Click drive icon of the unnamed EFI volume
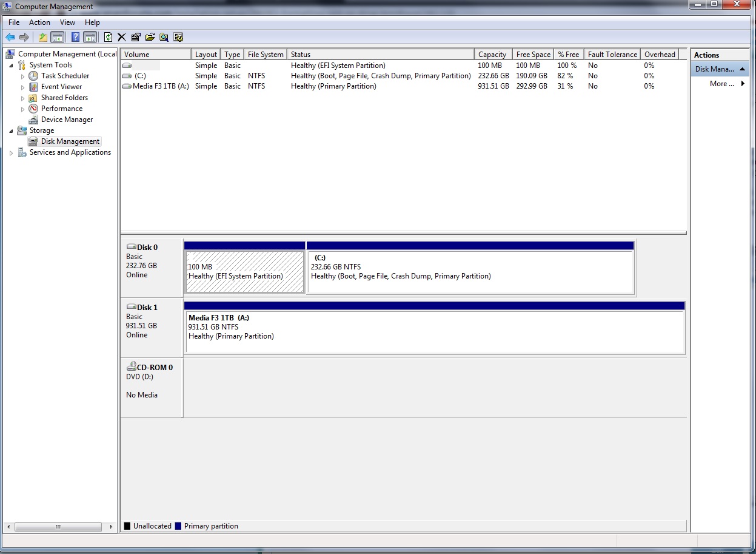 pyautogui.click(x=127, y=66)
